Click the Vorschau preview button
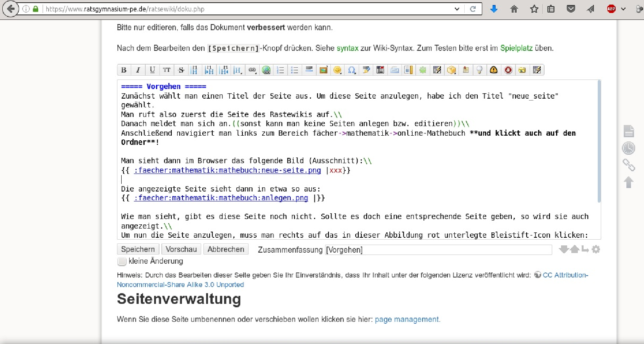The height and width of the screenshot is (344, 644). [181, 249]
